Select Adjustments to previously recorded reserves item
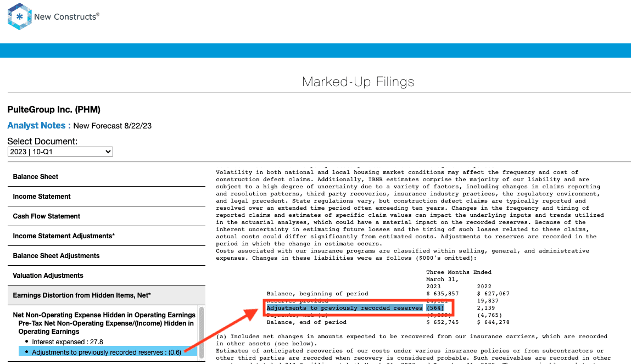631x364 pixels. (x=107, y=352)
